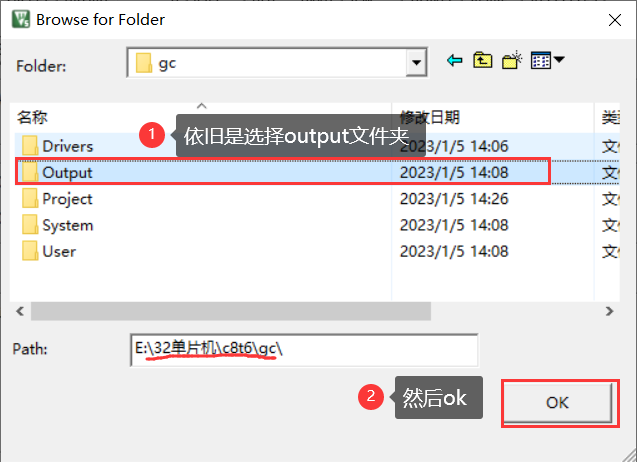Open the view menu icon
The width and height of the screenshot is (637, 462).
[541, 61]
